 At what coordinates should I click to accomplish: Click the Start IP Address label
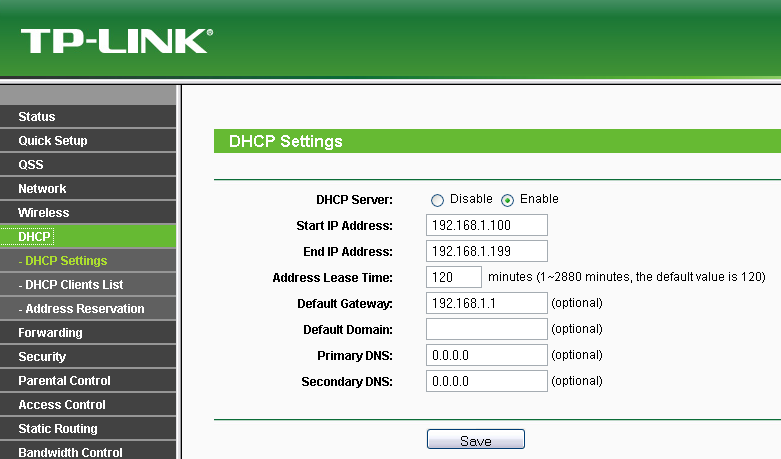[x=344, y=226]
